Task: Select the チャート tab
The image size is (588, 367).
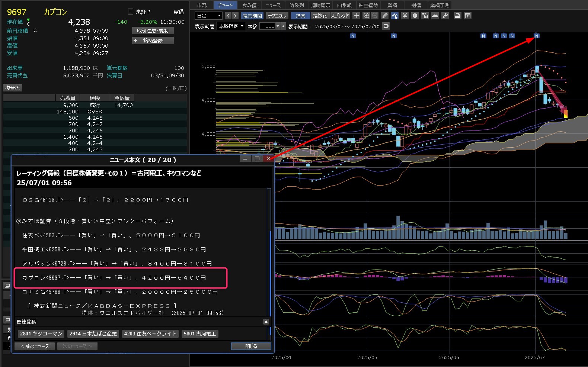Action: click(226, 5)
